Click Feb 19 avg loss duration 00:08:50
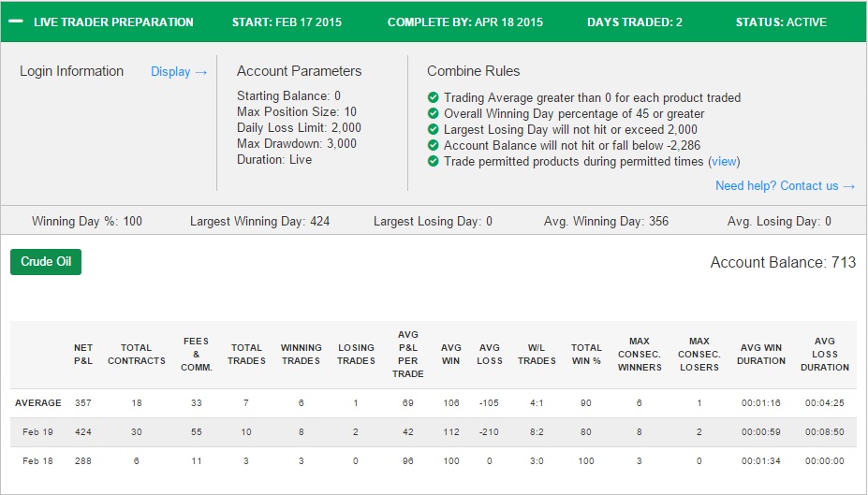868x495 pixels. [x=825, y=432]
